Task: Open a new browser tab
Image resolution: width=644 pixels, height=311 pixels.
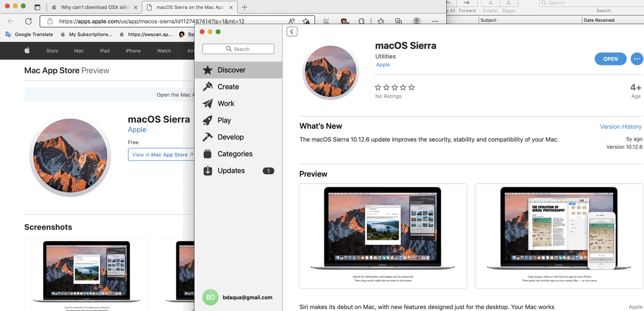Action: point(245,7)
